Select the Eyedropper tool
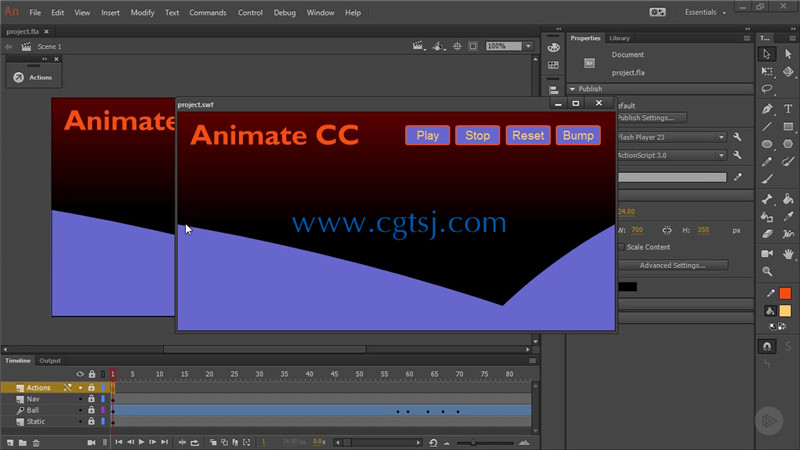This screenshot has height=450, width=800. pyautogui.click(x=788, y=217)
